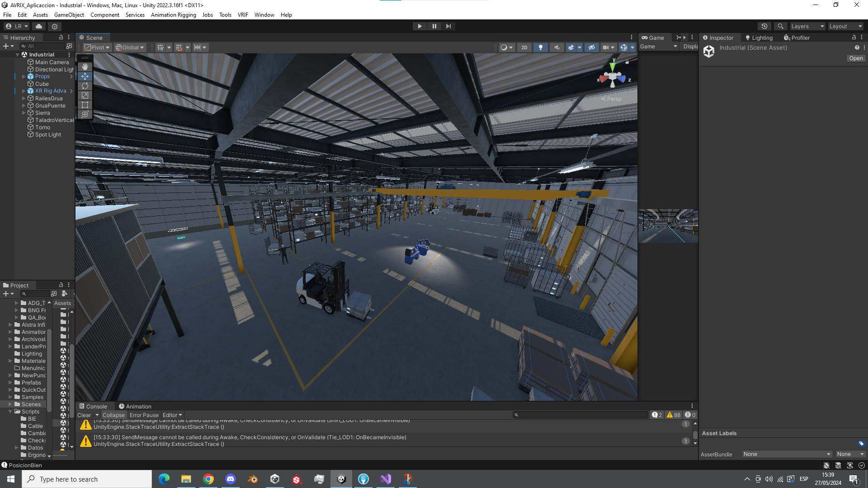Collapse the Scripts folder
Image resolution: width=868 pixels, height=488 pixels.
[x=10, y=412]
